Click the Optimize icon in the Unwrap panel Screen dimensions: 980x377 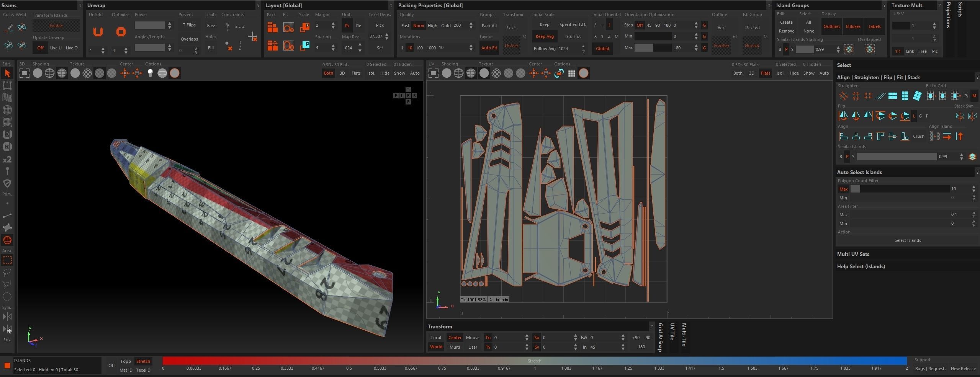(x=121, y=31)
